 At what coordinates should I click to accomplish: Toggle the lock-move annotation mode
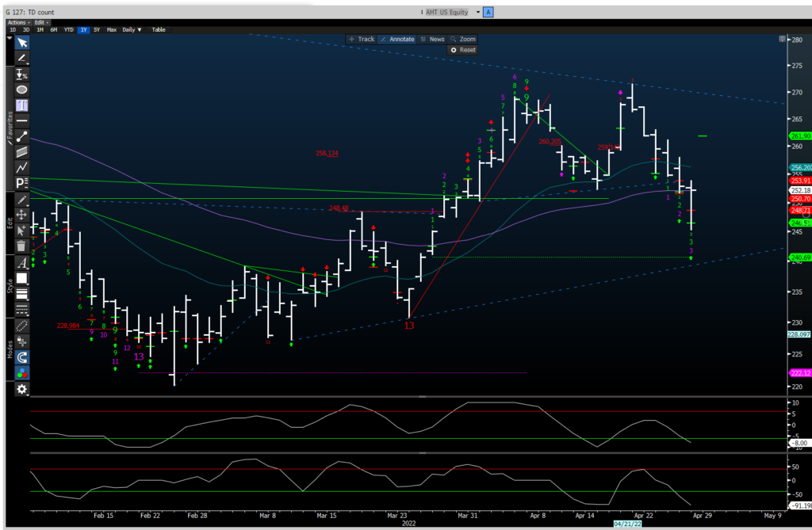[21, 341]
